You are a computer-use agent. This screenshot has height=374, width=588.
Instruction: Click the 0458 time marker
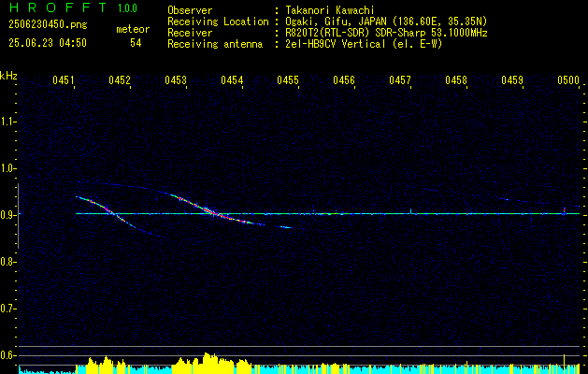pyautogui.click(x=456, y=80)
